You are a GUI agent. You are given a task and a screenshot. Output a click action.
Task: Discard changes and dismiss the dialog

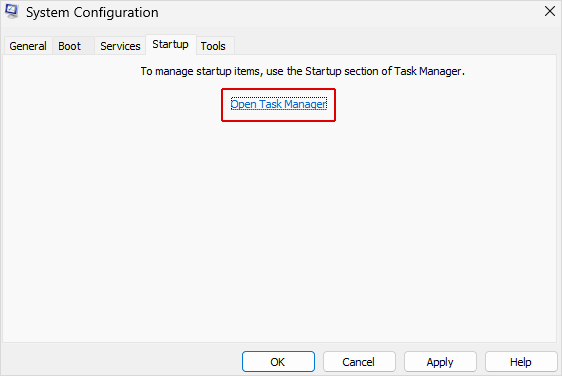click(359, 362)
